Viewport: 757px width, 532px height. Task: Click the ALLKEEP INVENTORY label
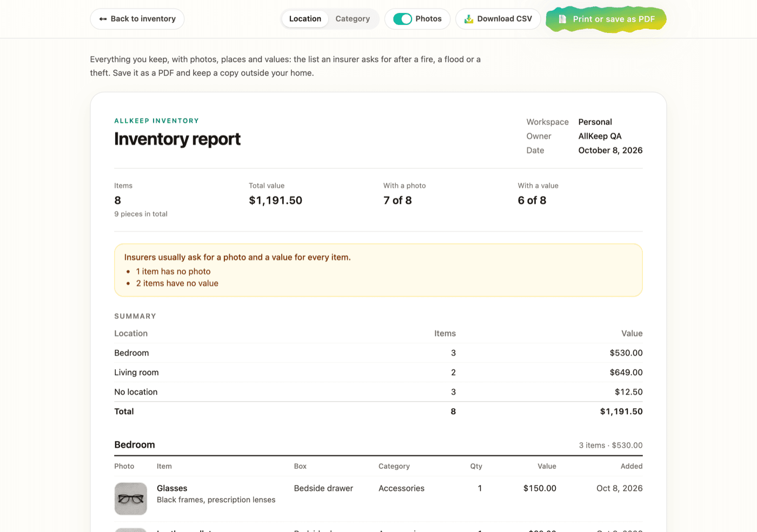[157, 121]
